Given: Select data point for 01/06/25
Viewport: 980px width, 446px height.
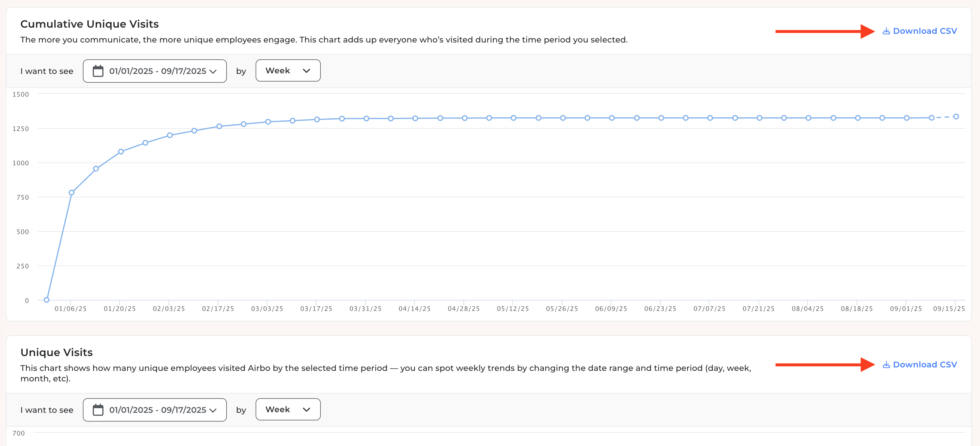Looking at the screenshot, I should pyautogui.click(x=72, y=193).
